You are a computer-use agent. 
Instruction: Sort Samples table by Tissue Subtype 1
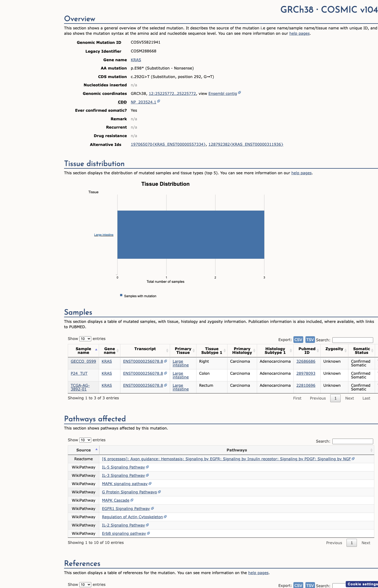[x=212, y=351]
